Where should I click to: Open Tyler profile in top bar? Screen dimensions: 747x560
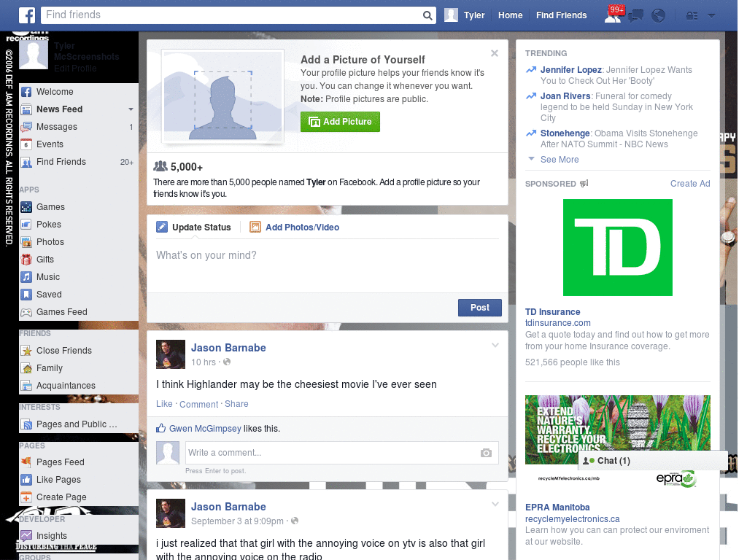coord(465,15)
